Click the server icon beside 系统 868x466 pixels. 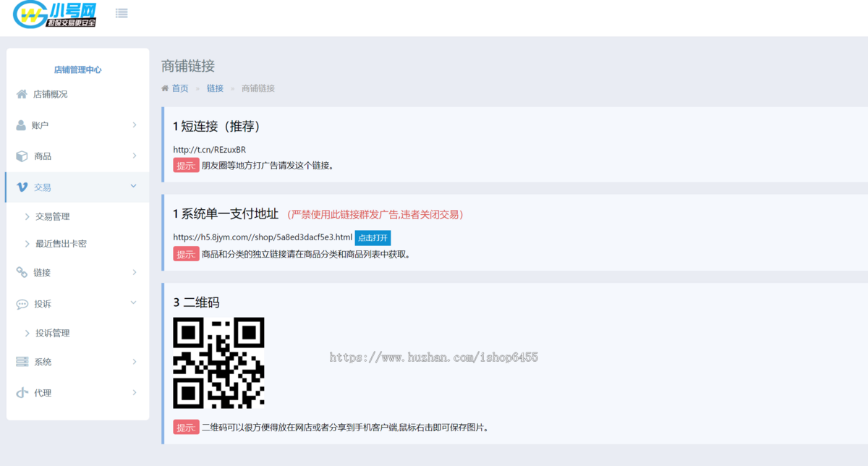(22, 362)
